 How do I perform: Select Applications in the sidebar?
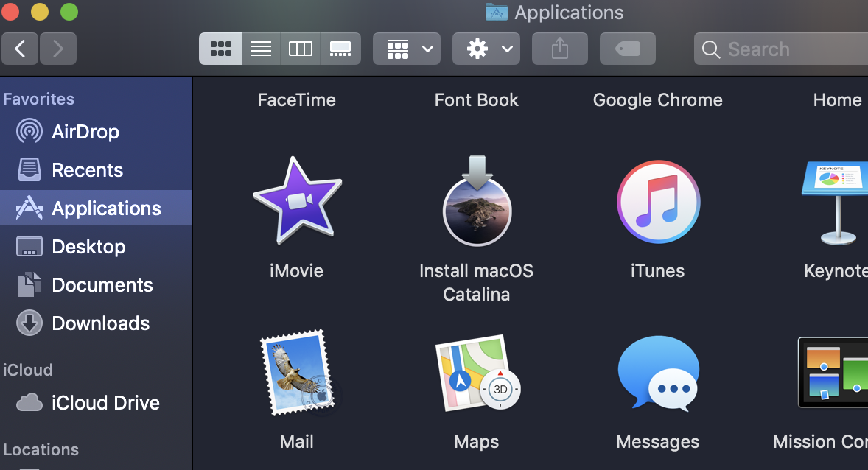tap(96, 208)
